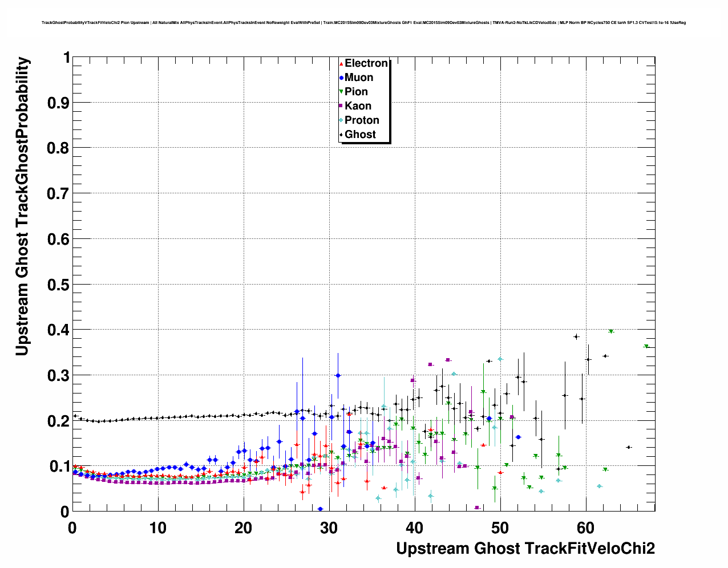Select the Electron label in the legend
Viewport: 728px width, 568px height.
tap(366, 63)
